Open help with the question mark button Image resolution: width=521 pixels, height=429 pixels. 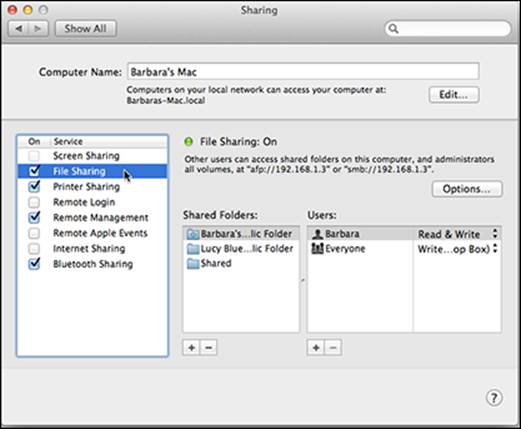[x=494, y=397]
